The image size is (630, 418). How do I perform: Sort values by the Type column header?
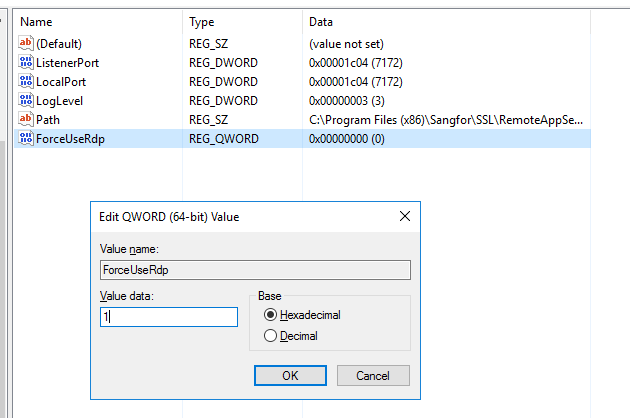tap(202, 21)
